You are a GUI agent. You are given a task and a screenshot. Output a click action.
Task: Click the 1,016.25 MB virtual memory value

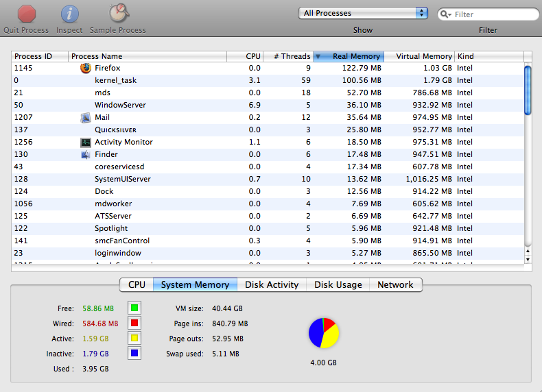click(429, 180)
